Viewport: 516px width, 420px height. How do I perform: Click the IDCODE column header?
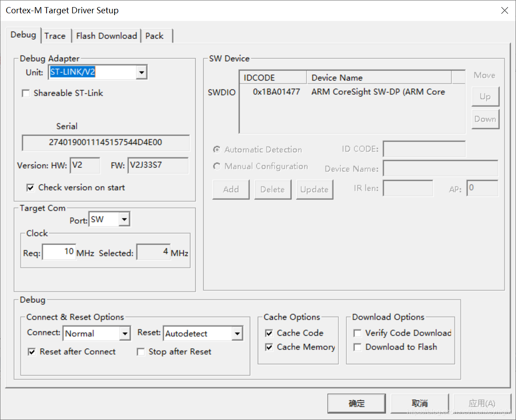coord(273,78)
